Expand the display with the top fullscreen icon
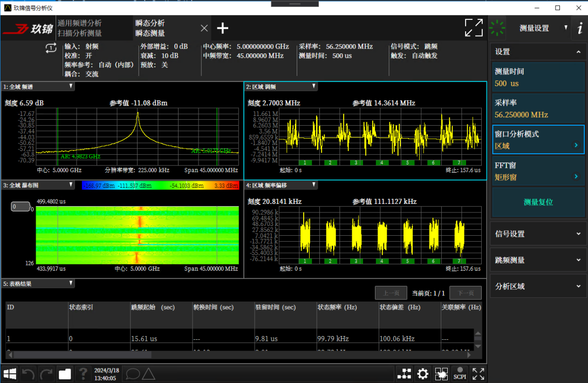 tap(474, 28)
